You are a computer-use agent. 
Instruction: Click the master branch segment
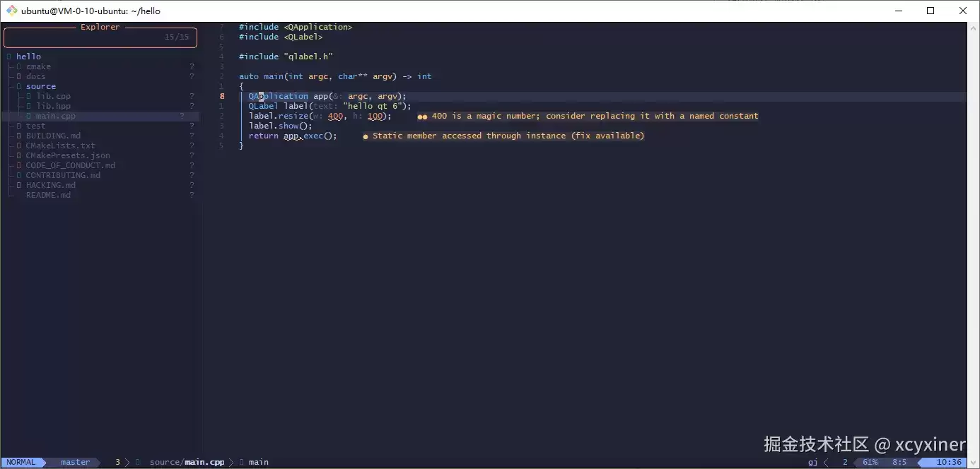[75, 462]
